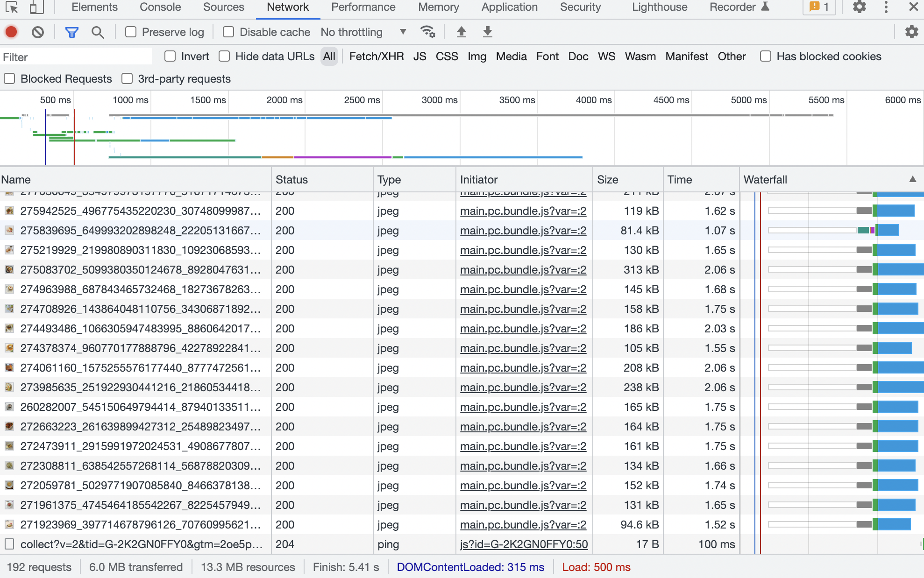924x578 pixels.
Task: Click the export HAR download arrow
Action: tap(487, 32)
